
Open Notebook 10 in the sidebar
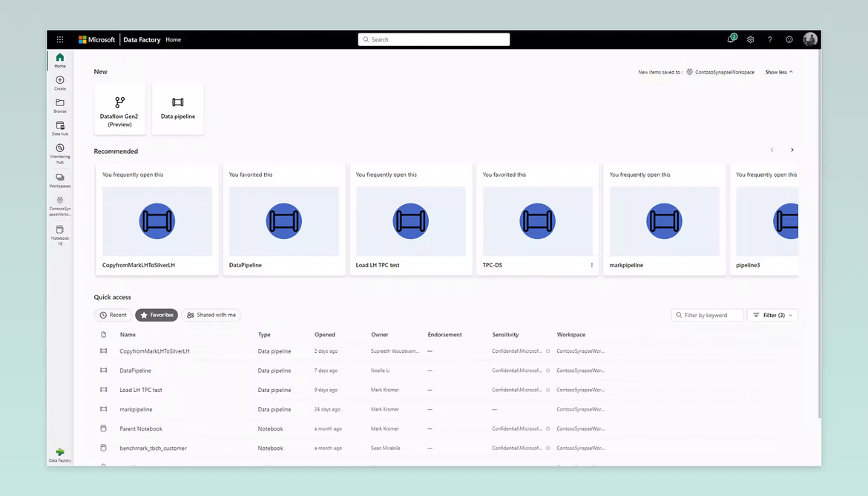pyautogui.click(x=60, y=235)
